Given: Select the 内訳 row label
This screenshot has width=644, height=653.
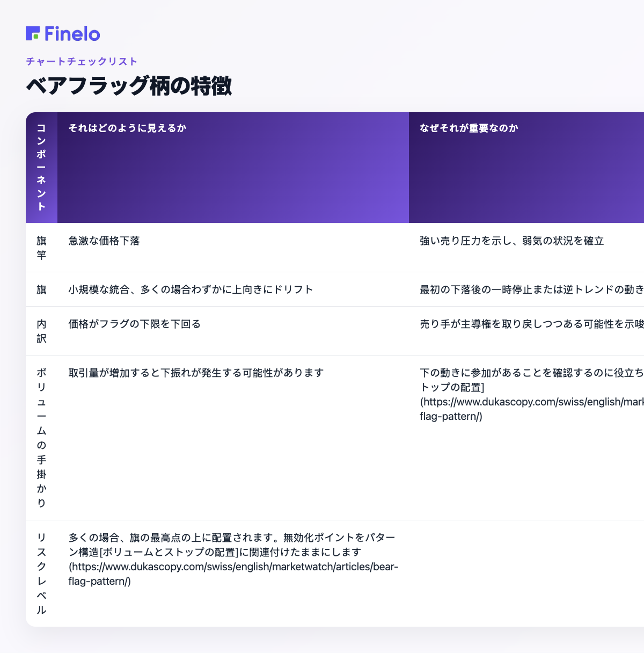Looking at the screenshot, I should point(41,331).
